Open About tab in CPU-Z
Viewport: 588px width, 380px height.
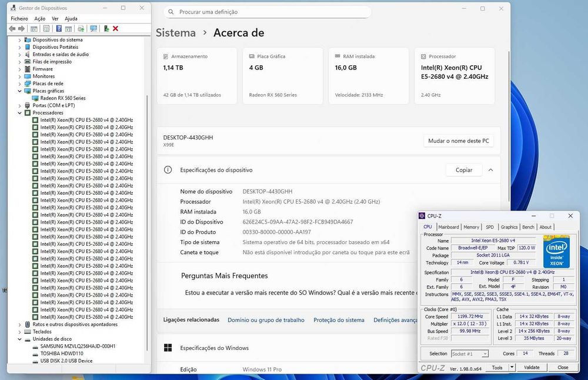pos(545,227)
